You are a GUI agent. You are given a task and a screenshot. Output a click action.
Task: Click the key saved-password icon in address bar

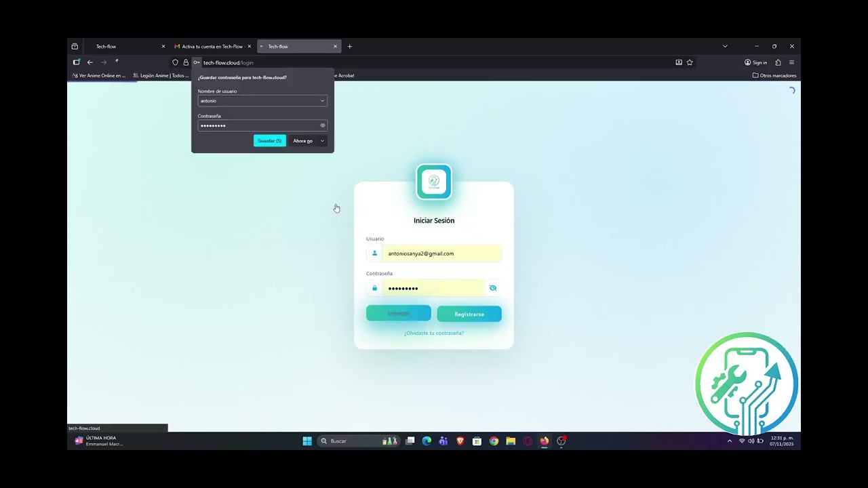tap(197, 62)
